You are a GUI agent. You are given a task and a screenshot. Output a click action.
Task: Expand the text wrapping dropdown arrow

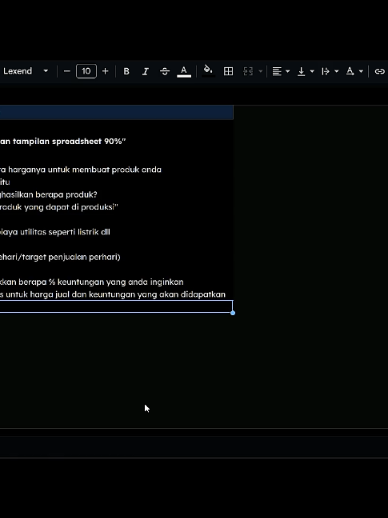pos(336,71)
